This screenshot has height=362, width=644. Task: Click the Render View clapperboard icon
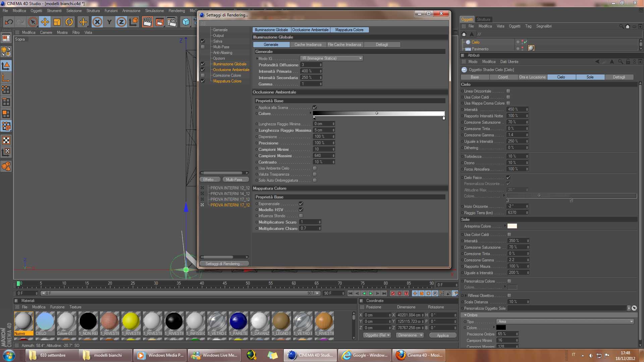147,22
